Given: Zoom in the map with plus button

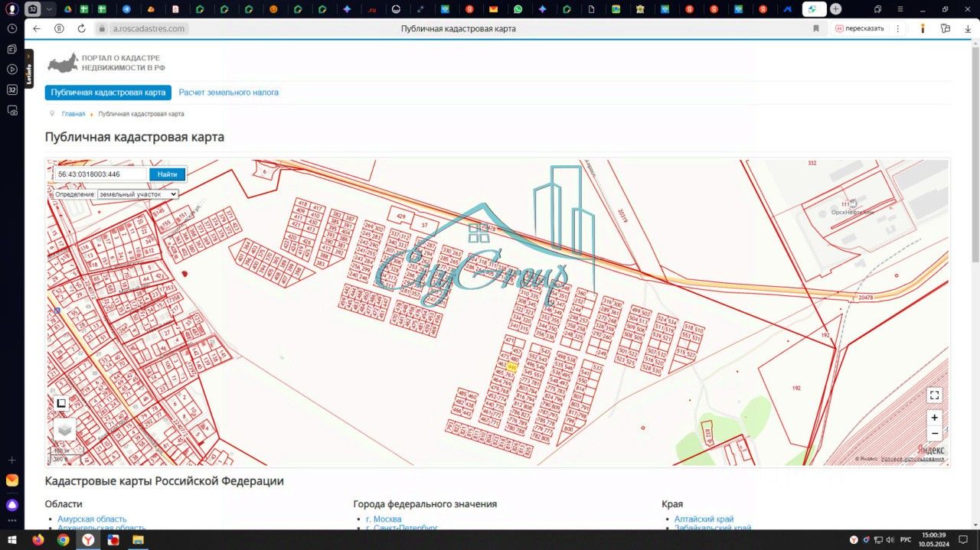Looking at the screenshot, I should pyautogui.click(x=934, y=418).
